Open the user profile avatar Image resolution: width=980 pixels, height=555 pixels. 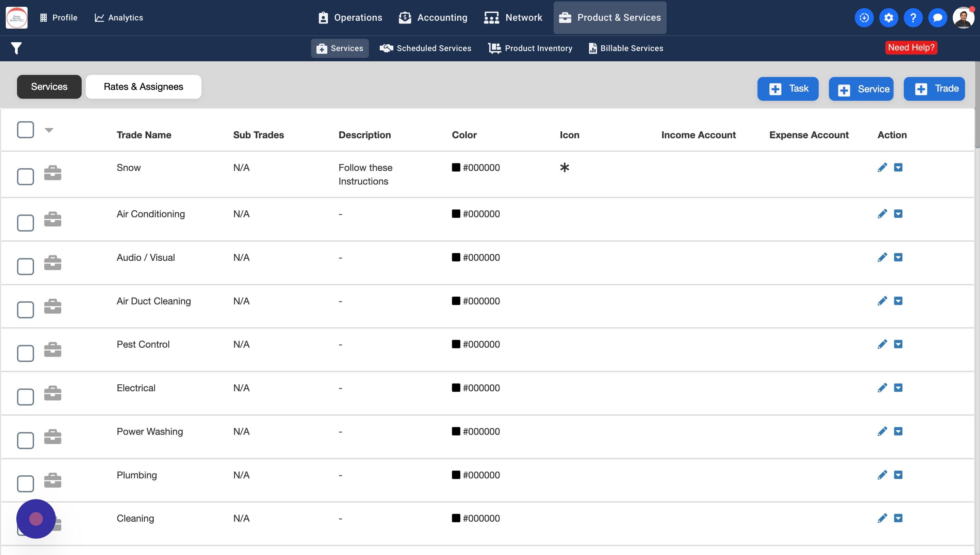pyautogui.click(x=963, y=17)
